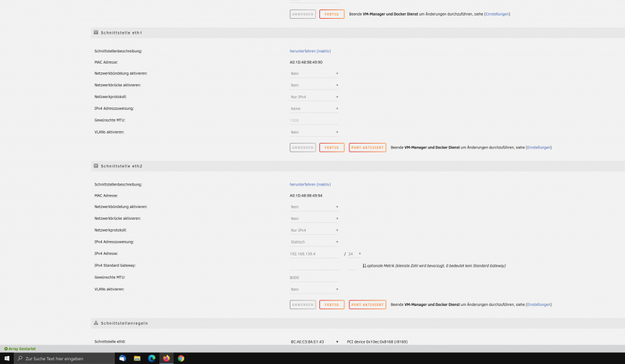Click eth1 Gewünschte MTU field showing 1500
The width and height of the screenshot is (625, 364).
(x=314, y=121)
